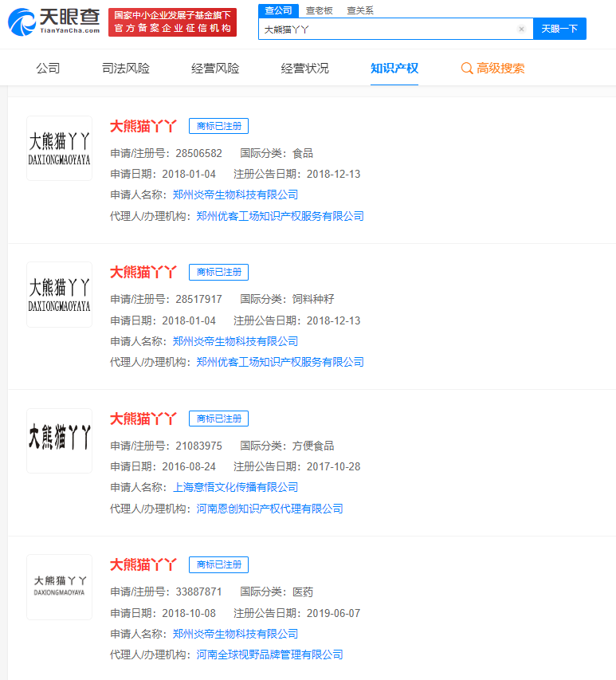Open 大熊猫丫丫 title in the 饲料种籽 result

pyautogui.click(x=143, y=273)
